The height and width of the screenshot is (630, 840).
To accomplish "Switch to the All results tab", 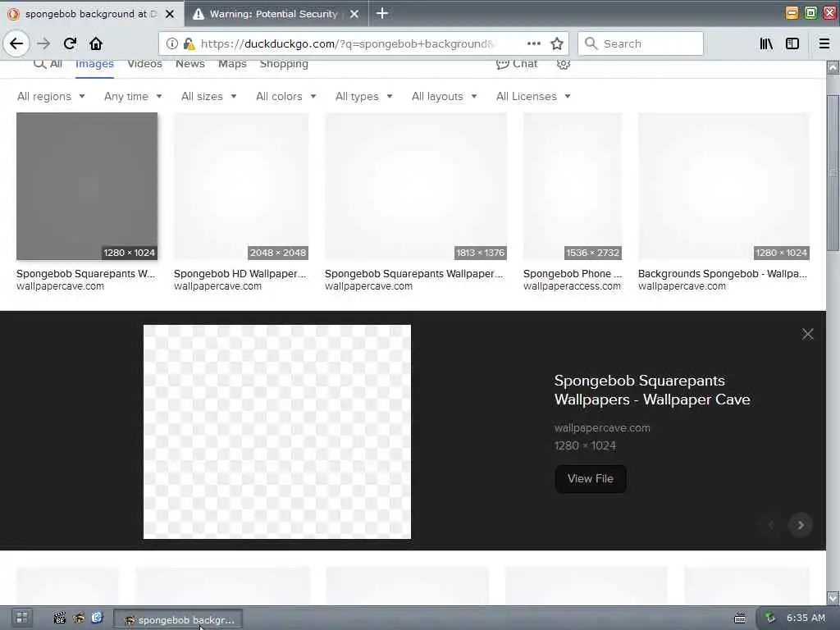I will (x=48, y=64).
